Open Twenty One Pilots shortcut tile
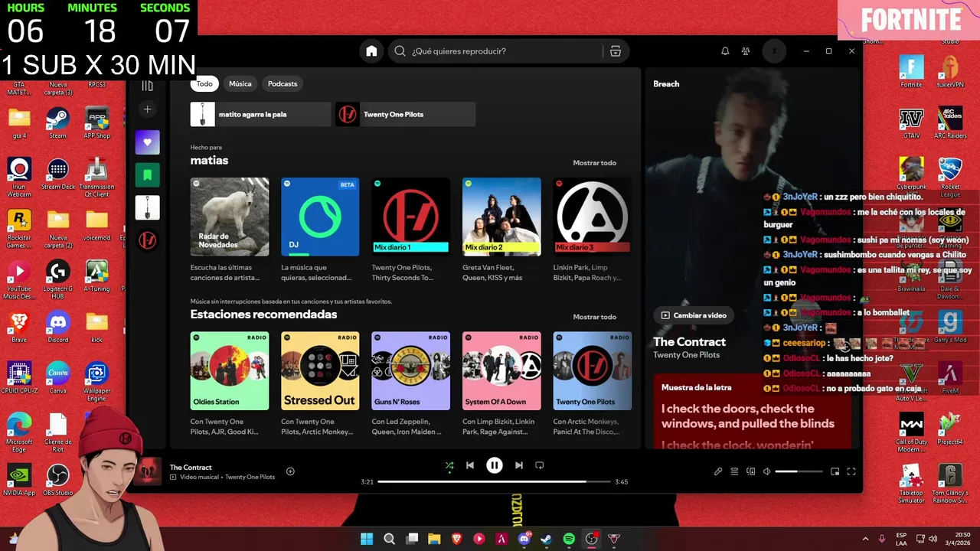Screen dimensions: 980x551 [x=405, y=114]
